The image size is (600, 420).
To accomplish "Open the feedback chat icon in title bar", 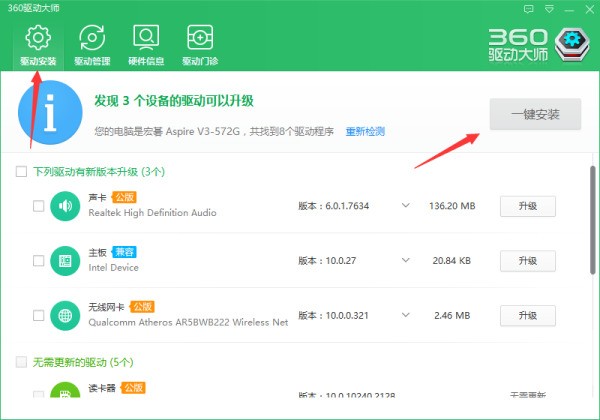I will tap(528, 9).
